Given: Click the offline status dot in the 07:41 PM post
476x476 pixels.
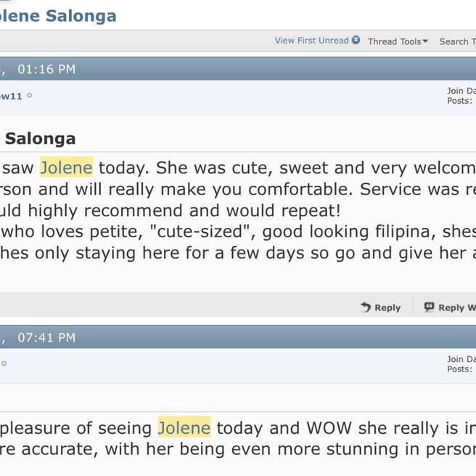Looking at the screenshot, I should (x=4, y=364).
